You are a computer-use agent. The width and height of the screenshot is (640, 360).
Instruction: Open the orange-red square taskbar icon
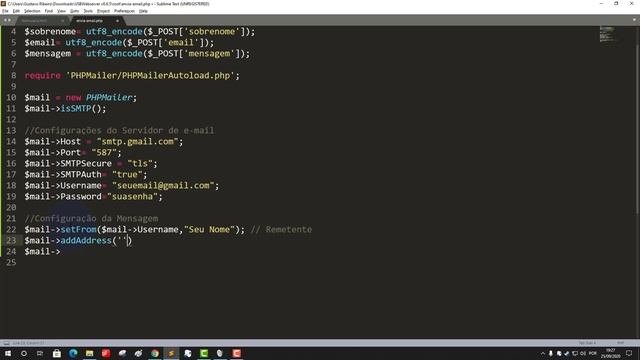(236, 353)
